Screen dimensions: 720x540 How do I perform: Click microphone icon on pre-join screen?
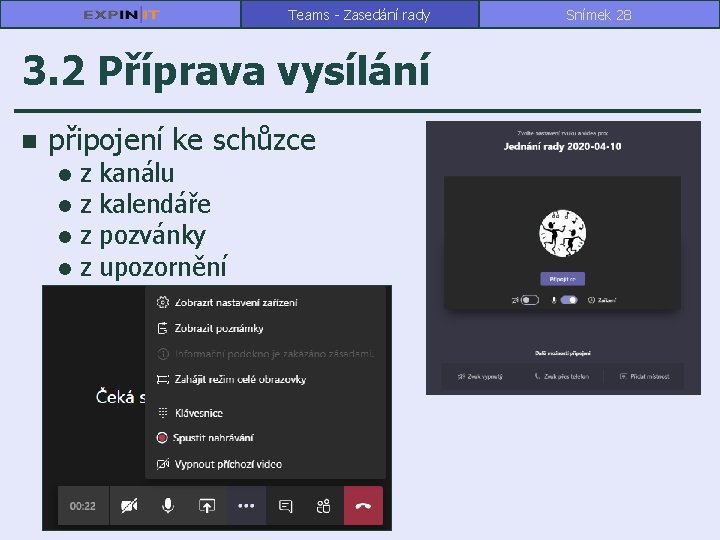(x=554, y=300)
